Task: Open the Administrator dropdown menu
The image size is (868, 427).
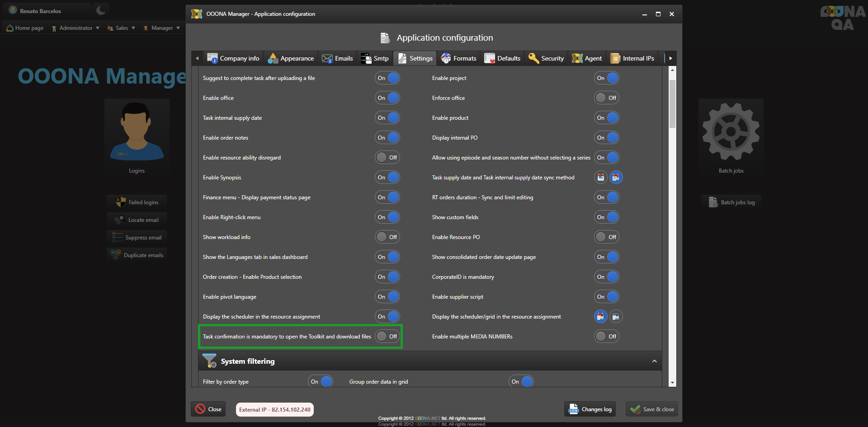Action: click(x=75, y=28)
